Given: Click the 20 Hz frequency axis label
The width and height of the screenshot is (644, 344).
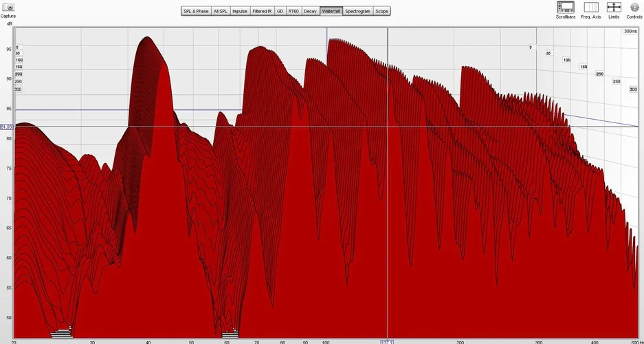Looking at the screenshot, I should pos(14,342).
